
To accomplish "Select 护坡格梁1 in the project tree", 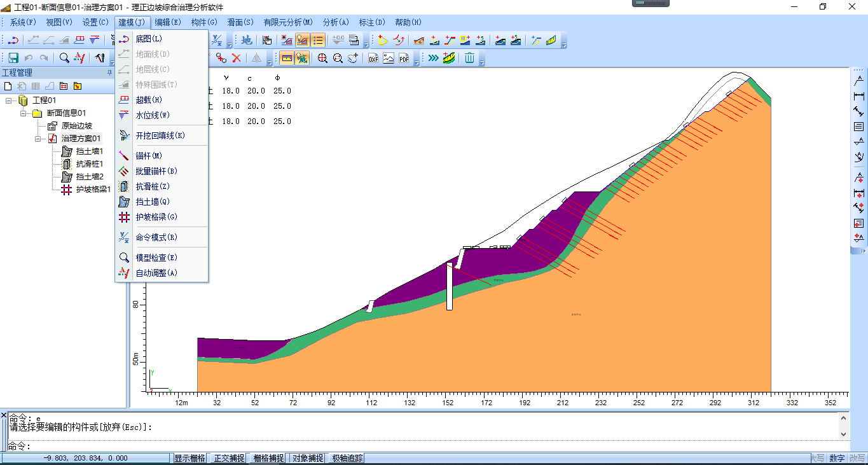I will (93, 190).
